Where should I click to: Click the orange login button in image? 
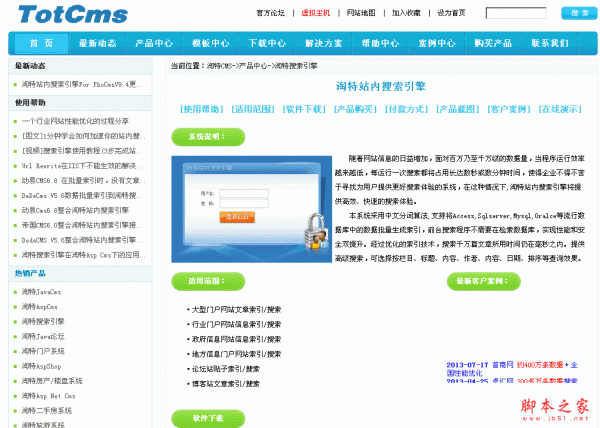point(237,217)
